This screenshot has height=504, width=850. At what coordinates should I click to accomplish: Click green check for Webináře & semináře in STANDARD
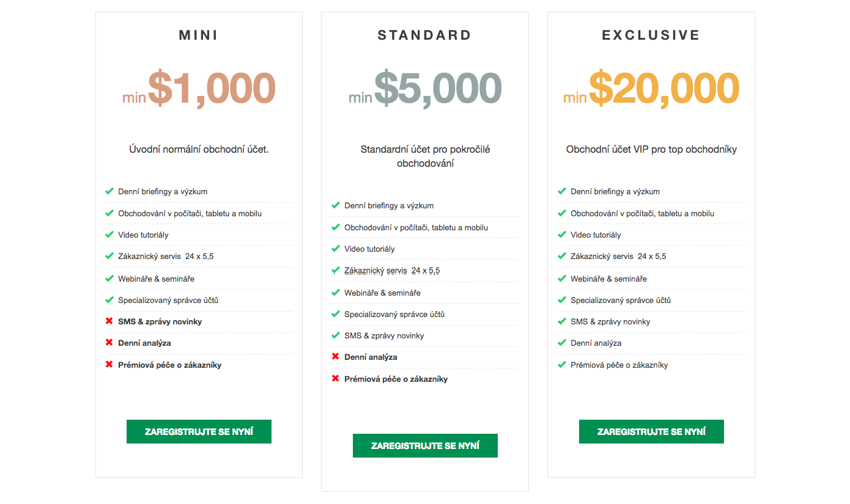[x=336, y=293]
